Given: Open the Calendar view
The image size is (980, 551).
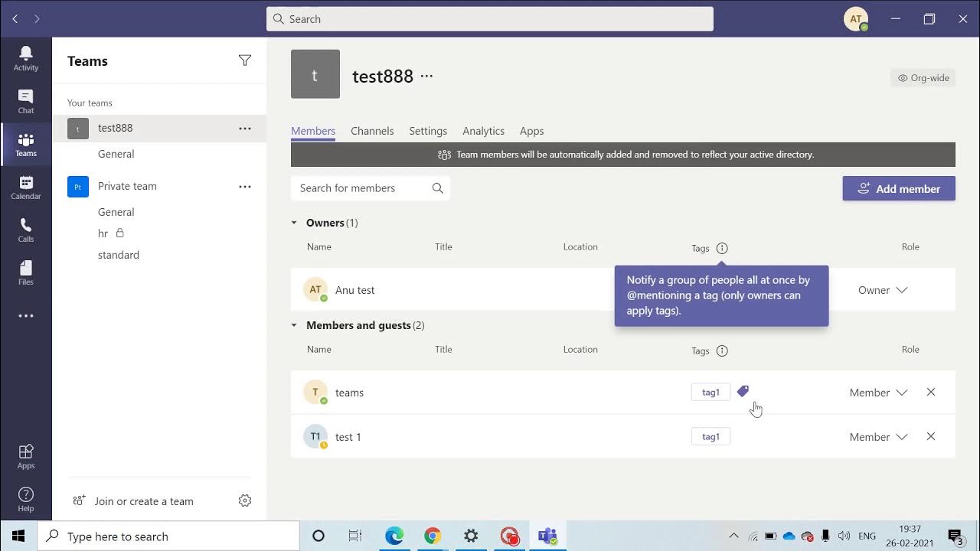Looking at the screenshot, I should point(26,187).
